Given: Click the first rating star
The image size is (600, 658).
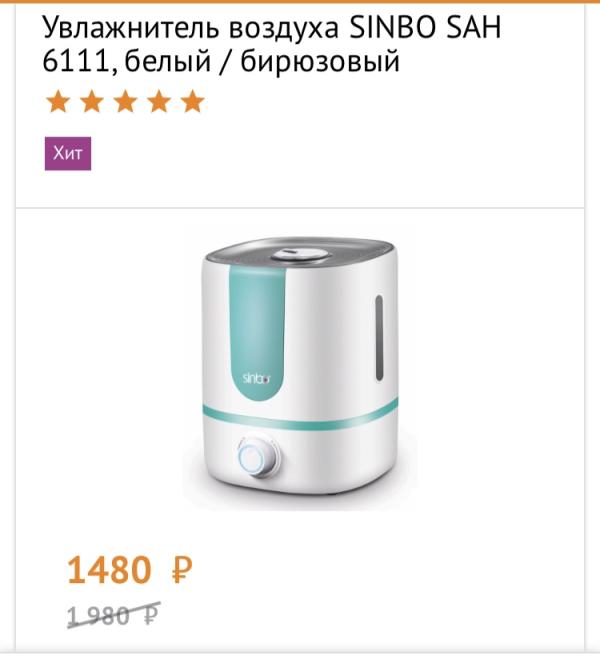Looking at the screenshot, I should (x=58, y=102).
